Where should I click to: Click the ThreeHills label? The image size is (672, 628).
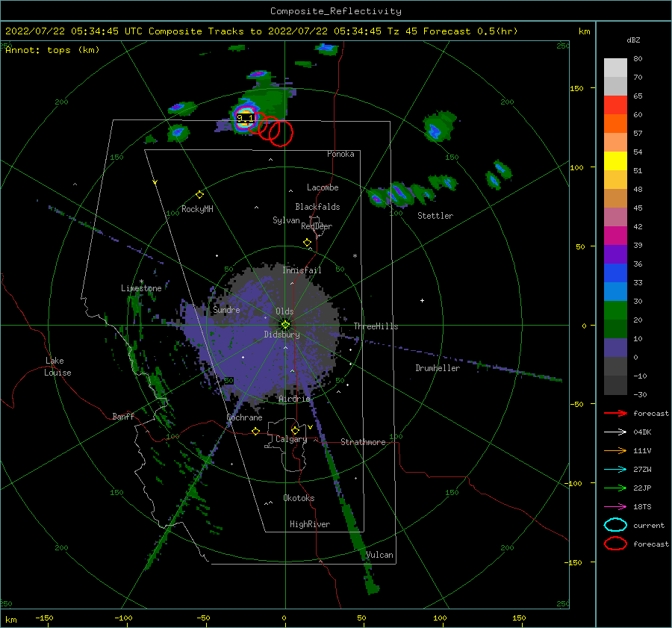(x=376, y=326)
